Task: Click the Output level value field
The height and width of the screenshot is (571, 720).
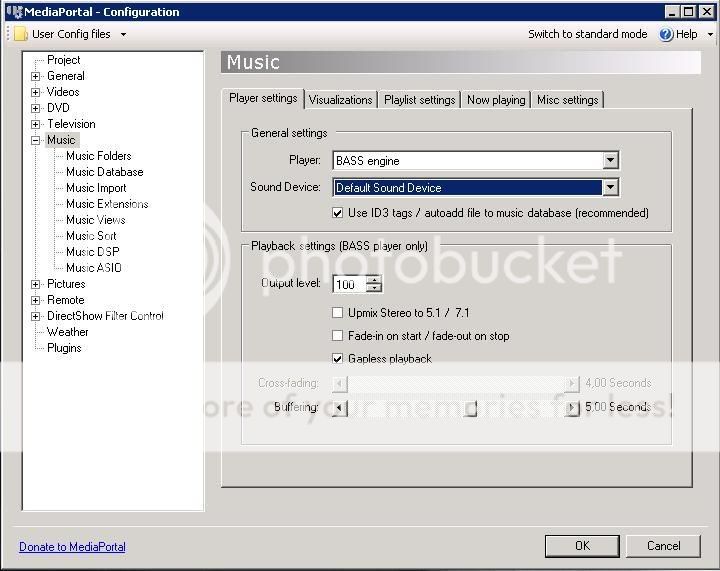Action: tap(349, 285)
